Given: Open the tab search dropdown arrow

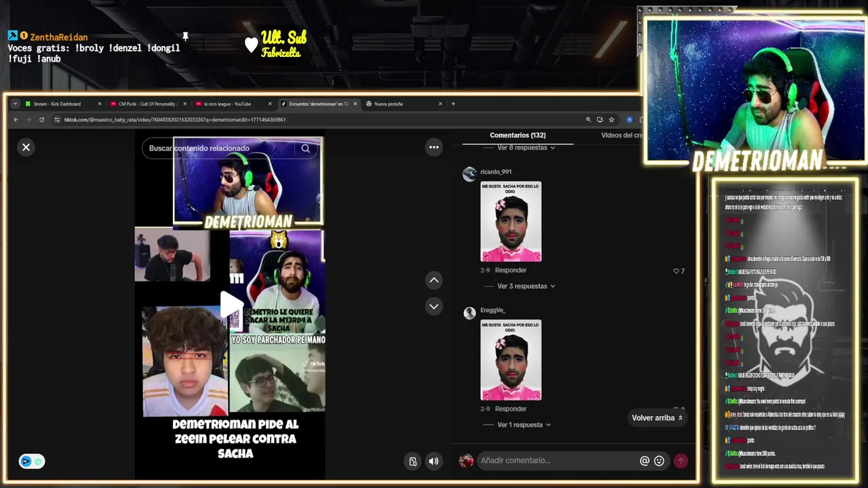Looking at the screenshot, I should 15,104.
